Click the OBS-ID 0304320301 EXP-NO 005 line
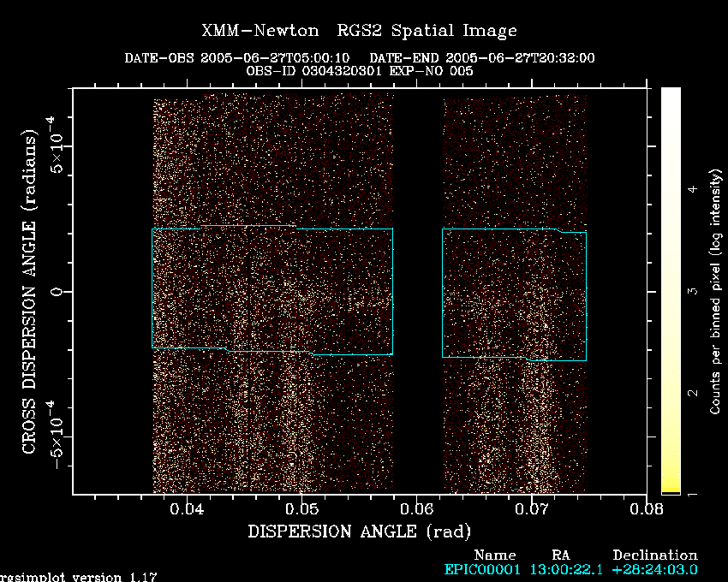 360,71
